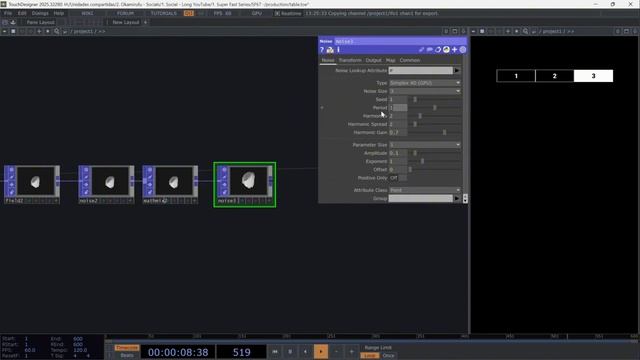Viewport: 640px width, 360px height.
Task: Click the plus icon in parameter header
Action: [454, 50]
